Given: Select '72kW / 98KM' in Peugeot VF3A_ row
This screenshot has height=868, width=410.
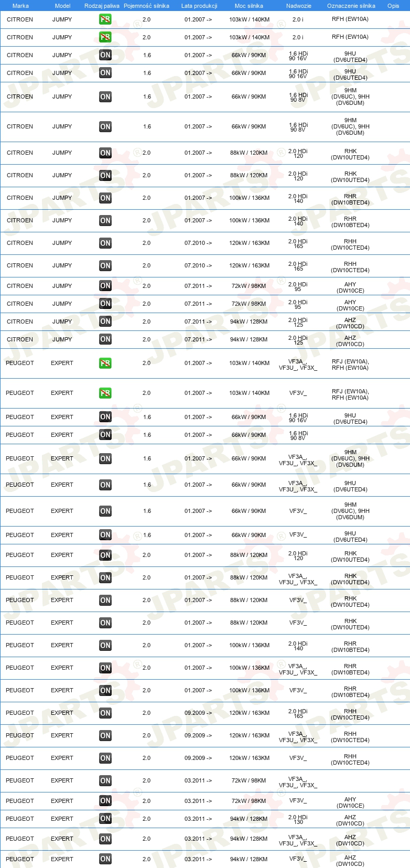Looking at the screenshot, I should coord(249,780).
